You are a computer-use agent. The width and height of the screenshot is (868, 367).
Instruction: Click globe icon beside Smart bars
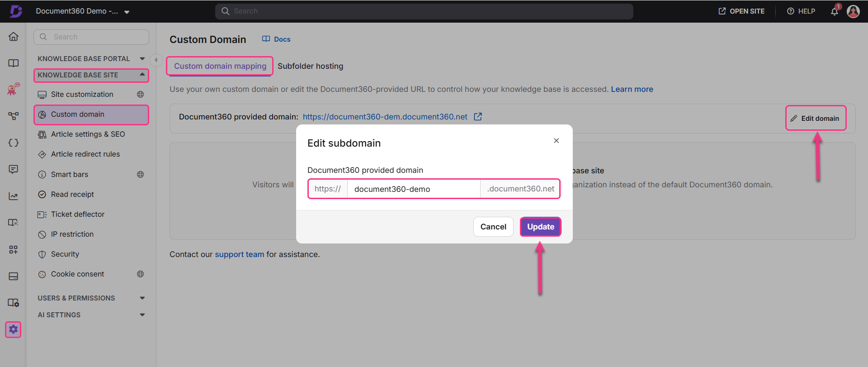click(x=141, y=175)
